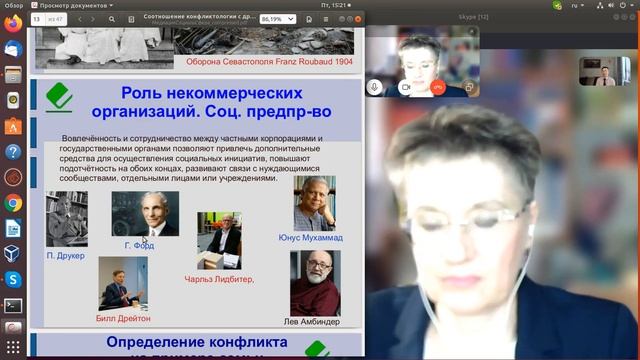Open the volume tray icon

point(611,5)
